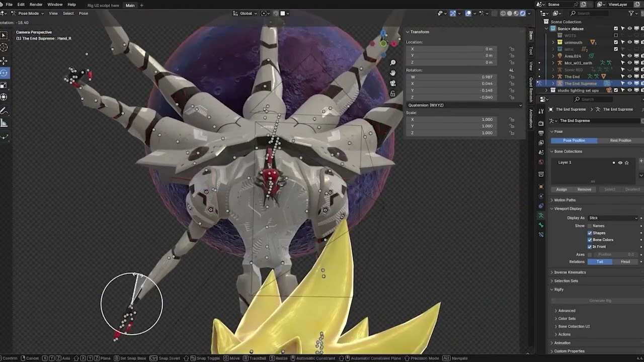Hide The End Supreme with eye icon

pyautogui.click(x=629, y=83)
